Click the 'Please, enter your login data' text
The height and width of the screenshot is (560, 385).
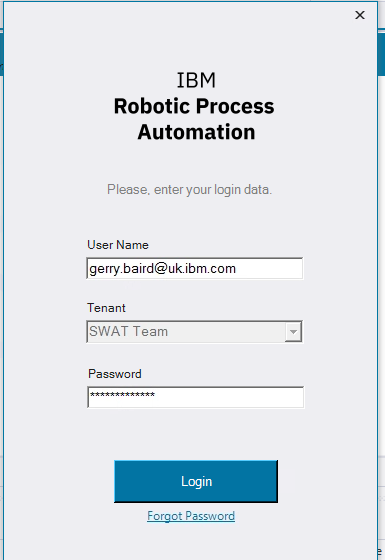[x=190, y=189]
